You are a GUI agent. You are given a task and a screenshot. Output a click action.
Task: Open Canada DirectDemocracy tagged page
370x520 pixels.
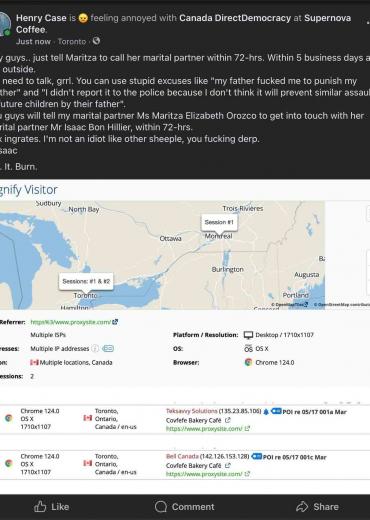point(235,18)
